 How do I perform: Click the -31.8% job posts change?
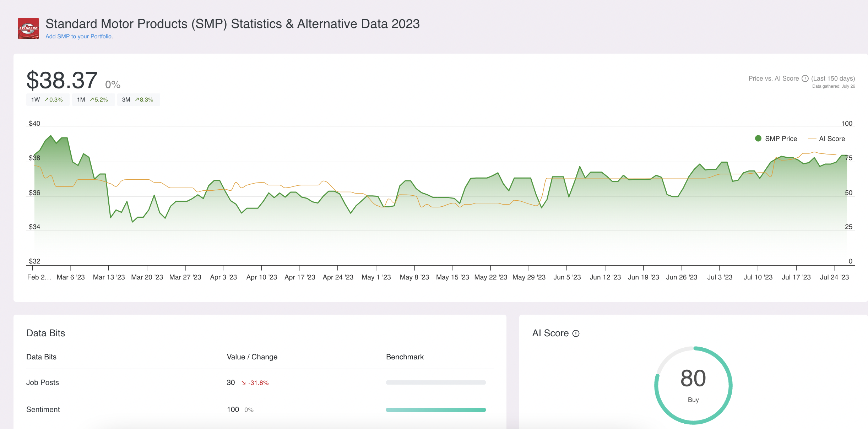[x=259, y=383]
